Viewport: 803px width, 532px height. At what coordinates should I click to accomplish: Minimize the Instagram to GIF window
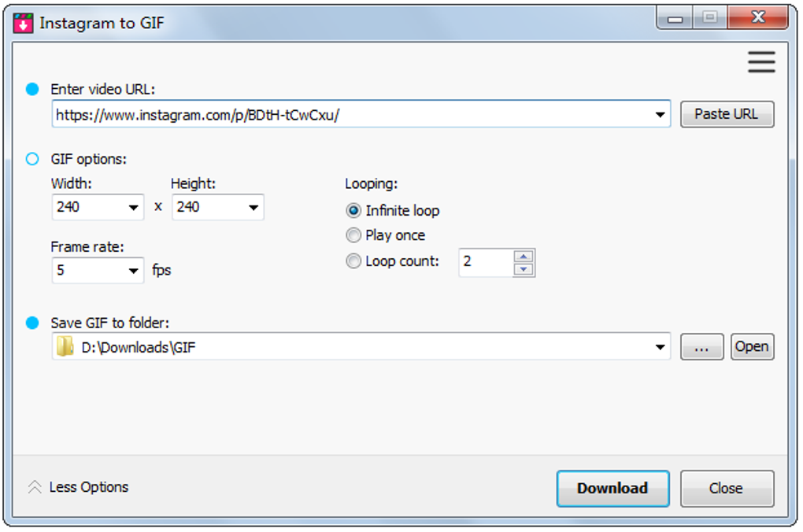[675, 19]
